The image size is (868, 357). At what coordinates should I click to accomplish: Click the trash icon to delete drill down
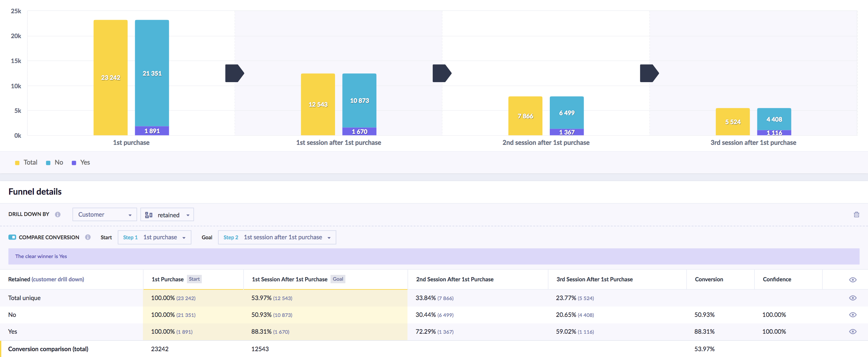856,214
